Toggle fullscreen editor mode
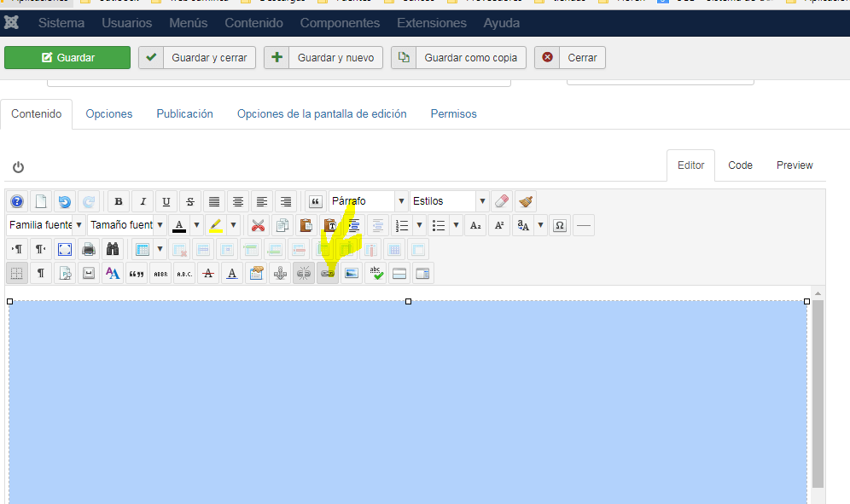 65,249
